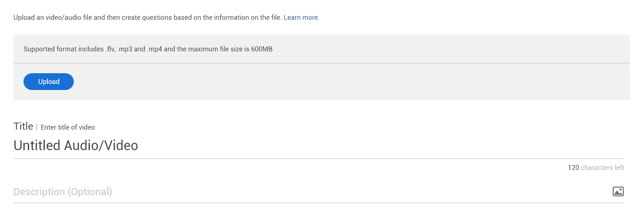The image size is (644, 221).
Task: Click the word "Audio/Video" in the title
Action: [x=101, y=145]
